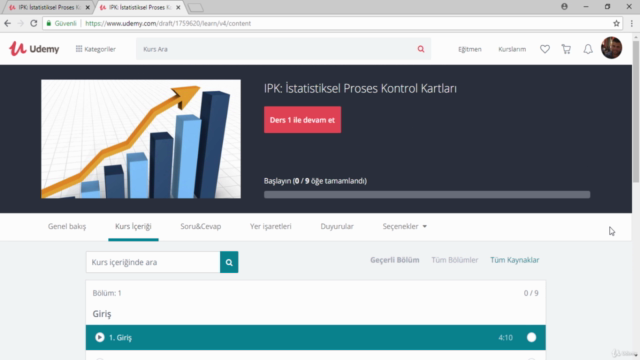Expand the Seçenekler dropdown
640x360 pixels.
click(404, 226)
